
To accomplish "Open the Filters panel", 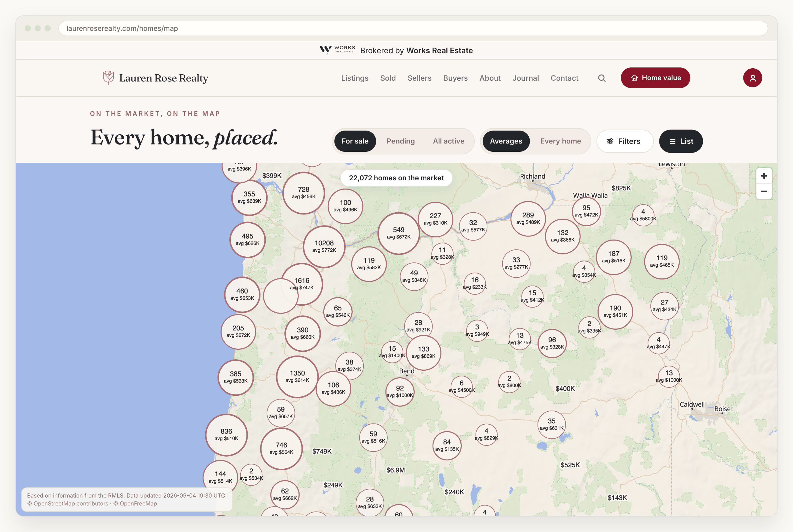I will (624, 141).
